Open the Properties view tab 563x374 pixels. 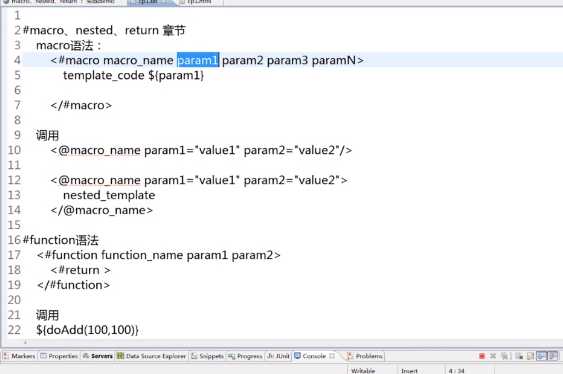click(59, 356)
